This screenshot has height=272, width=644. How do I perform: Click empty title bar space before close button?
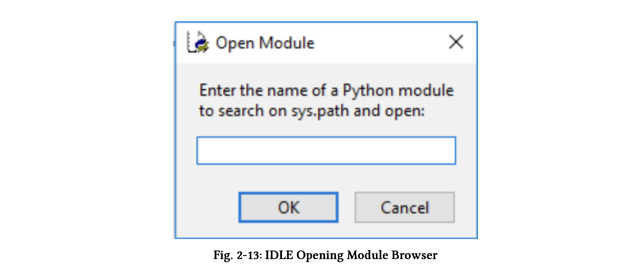pyautogui.click(x=383, y=43)
